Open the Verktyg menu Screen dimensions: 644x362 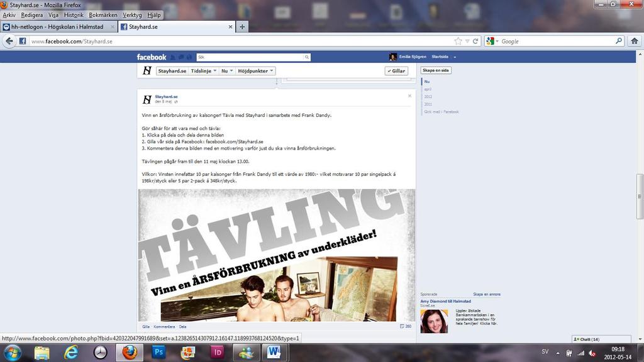(x=132, y=15)
